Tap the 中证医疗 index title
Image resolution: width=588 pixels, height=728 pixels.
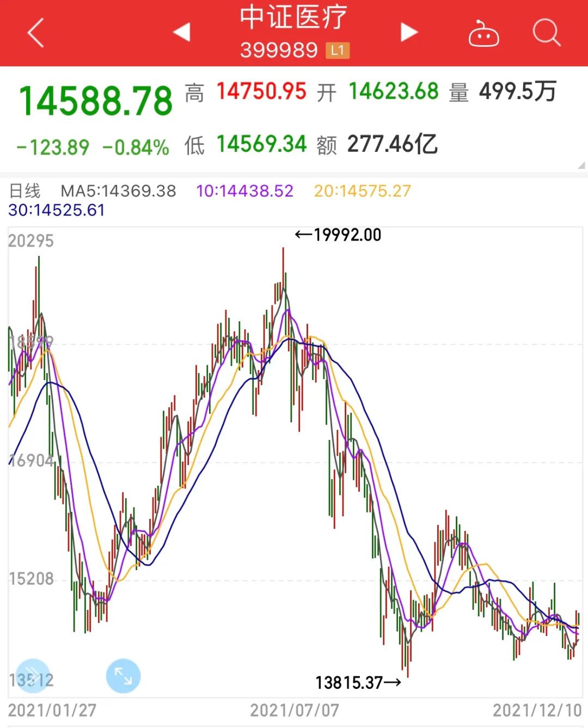(x=293, y=17)
